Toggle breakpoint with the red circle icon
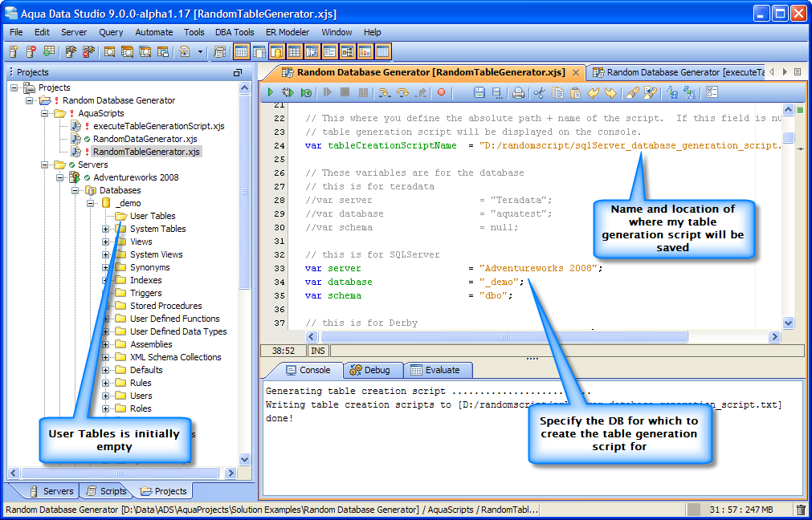The height and width of the screenshot is (520, 812). click(x=441, y=92)
